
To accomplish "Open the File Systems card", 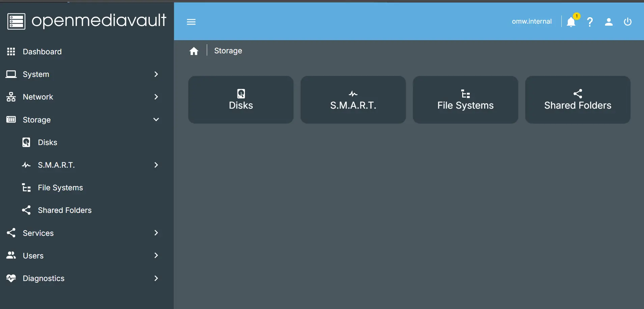I will [x=465, y=100].
